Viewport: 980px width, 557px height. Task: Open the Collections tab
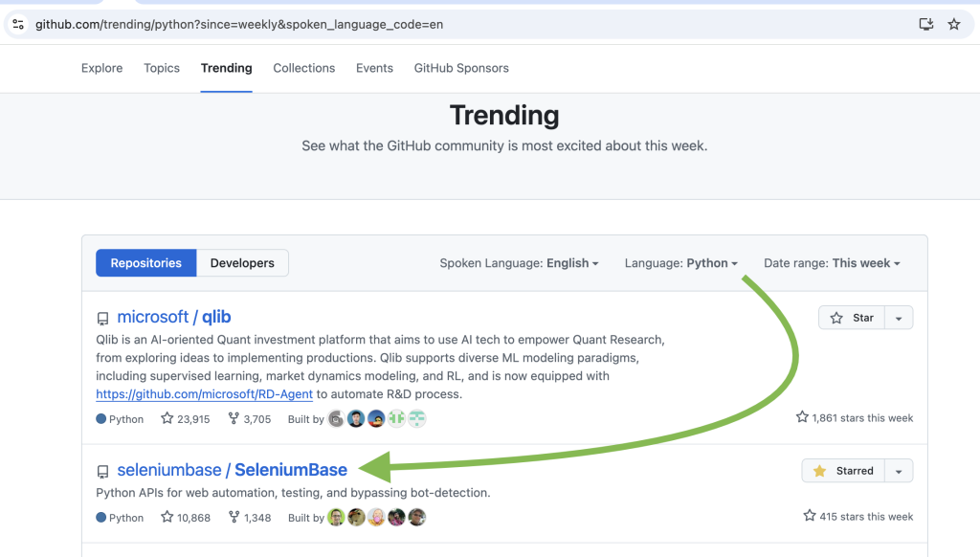point(303,68)
